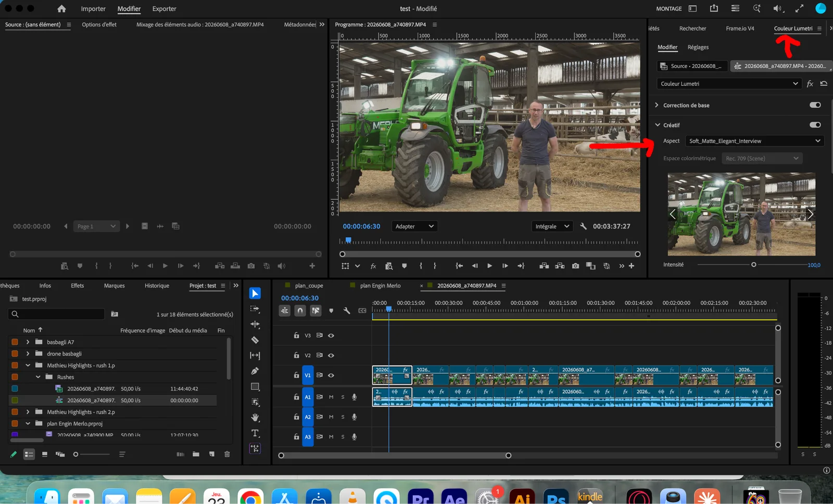The width and height of the screenshot is (833, 504).
Task: Open the timeline settings wrench
Action: [x=347, y=311]
